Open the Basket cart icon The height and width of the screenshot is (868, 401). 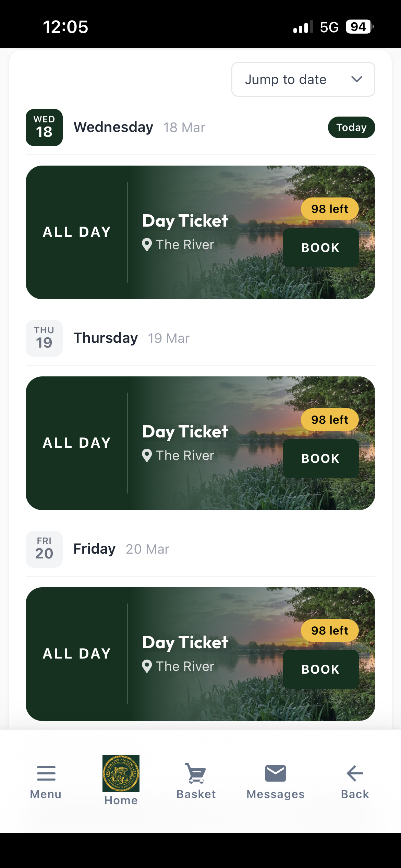pos(196,773)
